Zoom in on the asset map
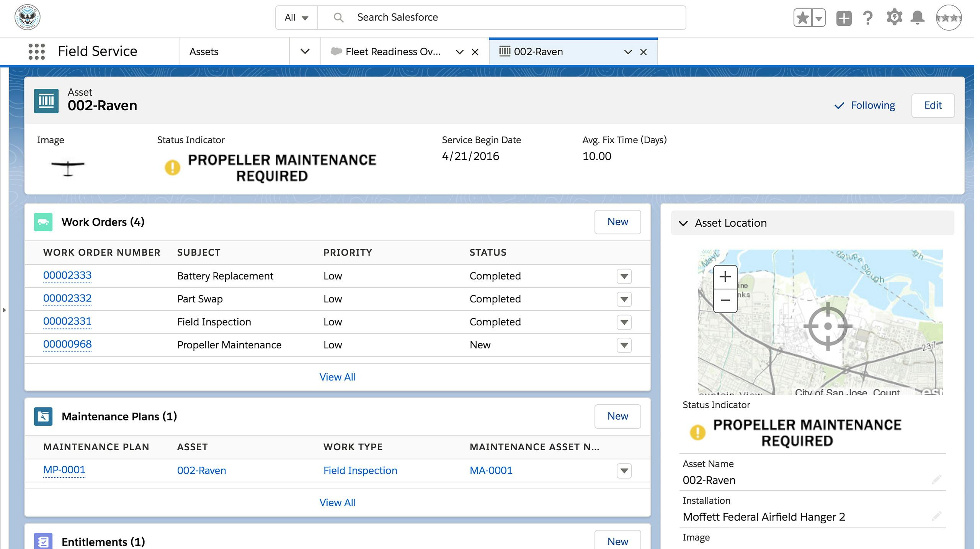 (x=725, y=277)
